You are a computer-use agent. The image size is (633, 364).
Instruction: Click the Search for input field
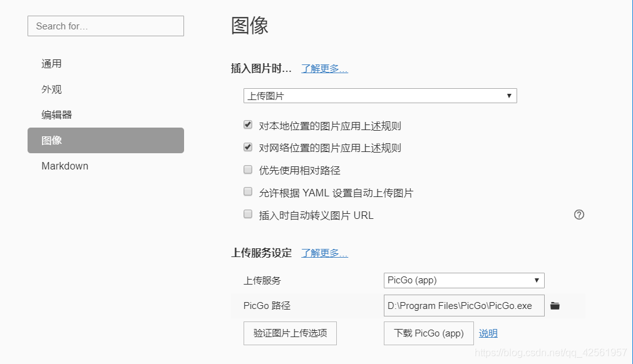[105, 26]
